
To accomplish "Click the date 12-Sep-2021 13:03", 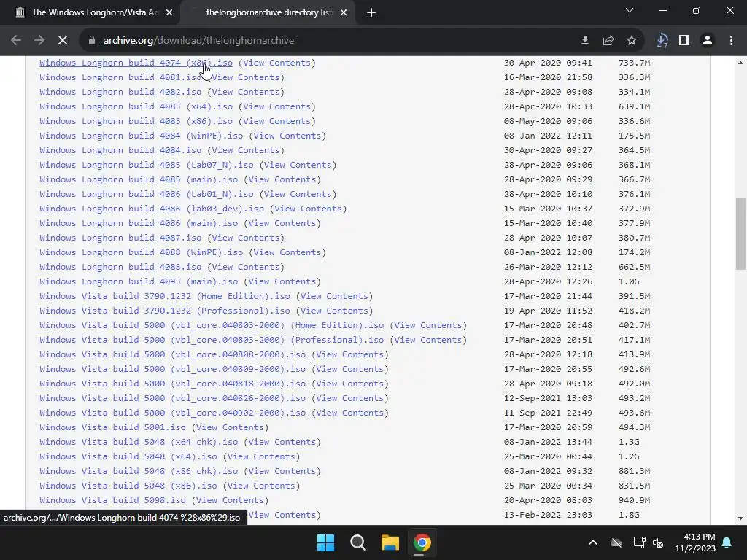I will pos(548,398).
